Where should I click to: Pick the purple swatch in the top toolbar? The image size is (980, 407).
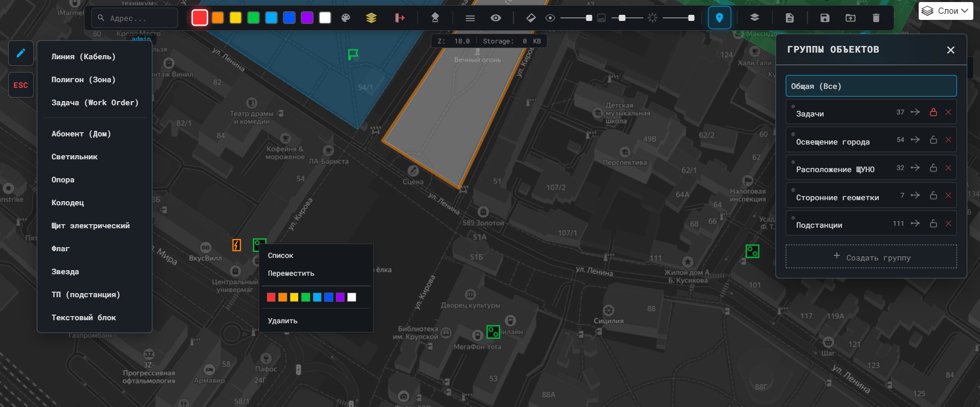pyautogui.click(x=307, y=18)
